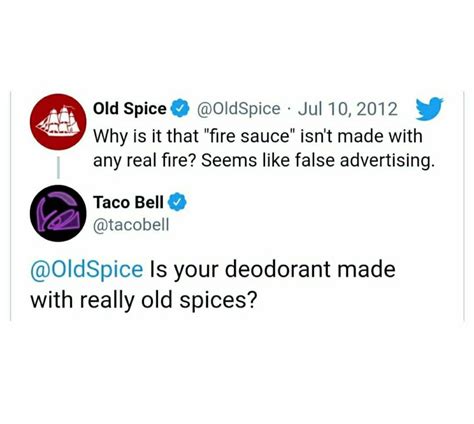Screen dimensions: 474x424
Task: Click the 'Is your deodorant made' text
Action: [273, 270]
